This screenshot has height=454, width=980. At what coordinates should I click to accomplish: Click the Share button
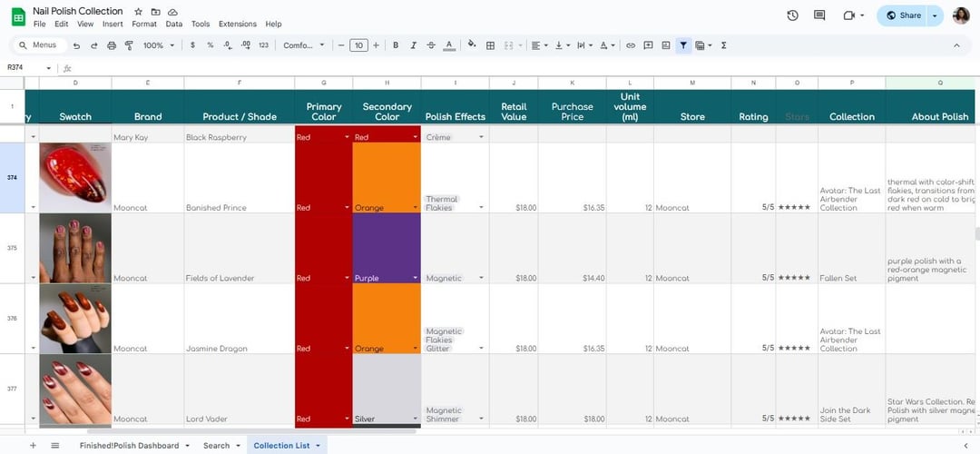[903, 15]
